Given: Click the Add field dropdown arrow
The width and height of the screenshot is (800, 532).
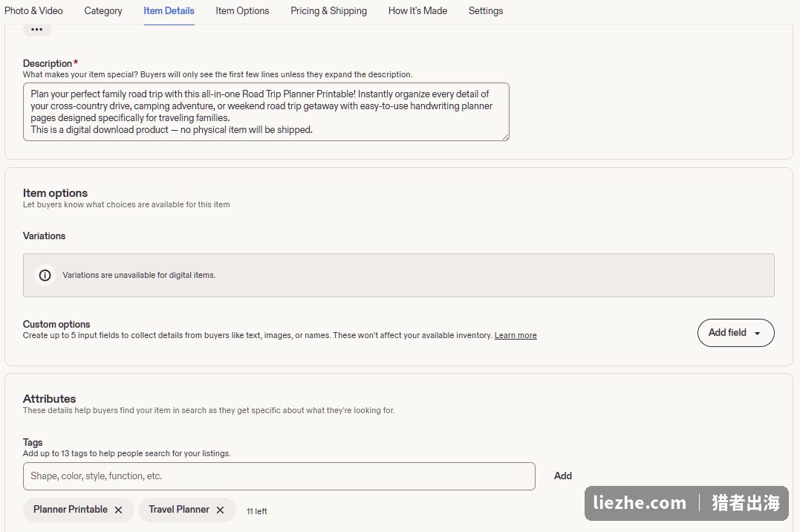Looking at the screenshot, I should click(757, 334).
